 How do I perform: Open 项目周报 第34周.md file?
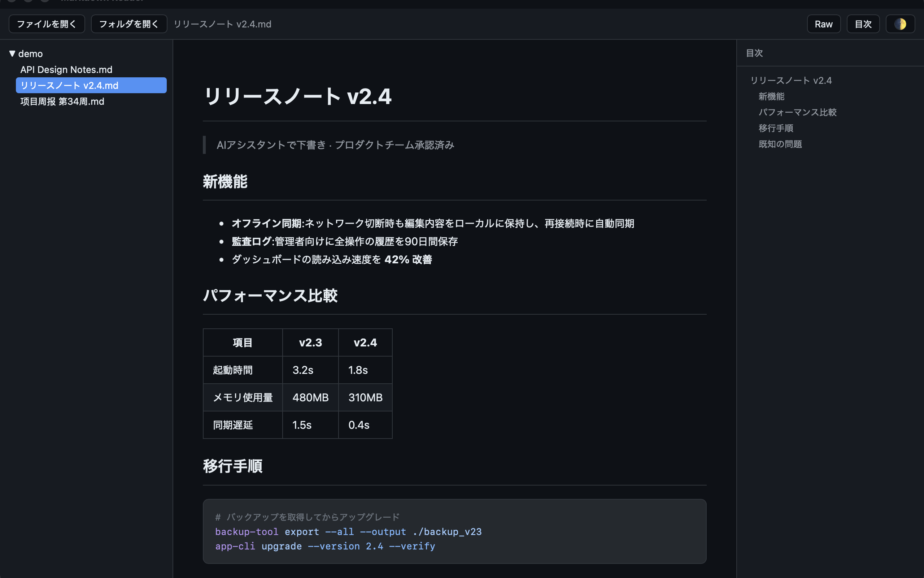(91, 101)
